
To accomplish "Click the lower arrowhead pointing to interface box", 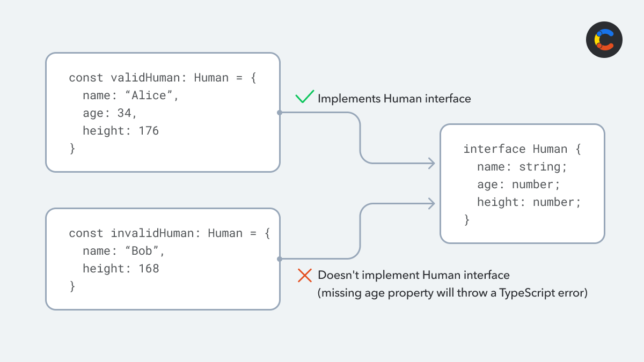I will click(430, 203).
